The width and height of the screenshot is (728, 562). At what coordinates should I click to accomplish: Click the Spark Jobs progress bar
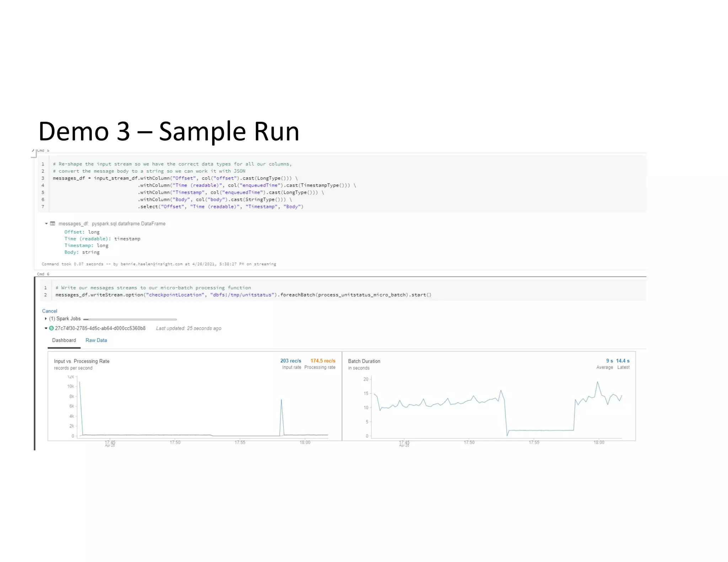pos(130,319)
